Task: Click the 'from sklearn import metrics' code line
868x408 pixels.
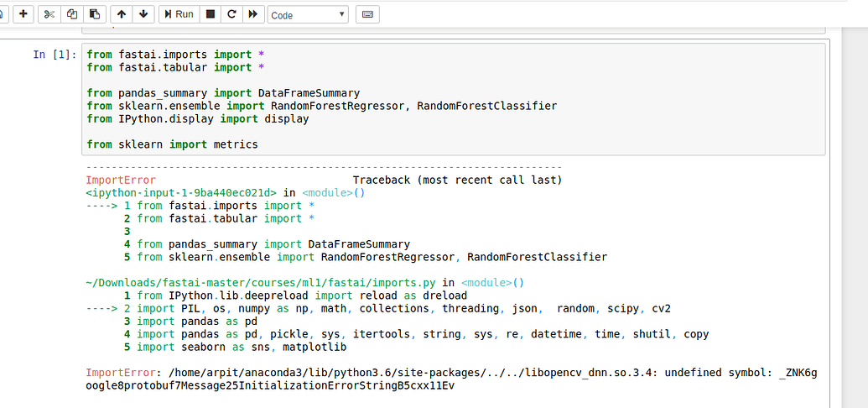Action: 172,144
